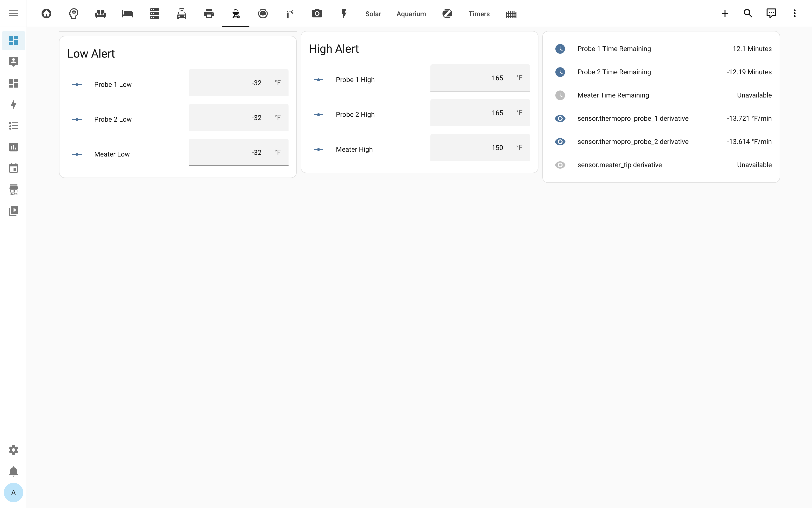The image size is (812, 508).
Task: Click the Probe 2 High label
Action: tap(355, 115)
